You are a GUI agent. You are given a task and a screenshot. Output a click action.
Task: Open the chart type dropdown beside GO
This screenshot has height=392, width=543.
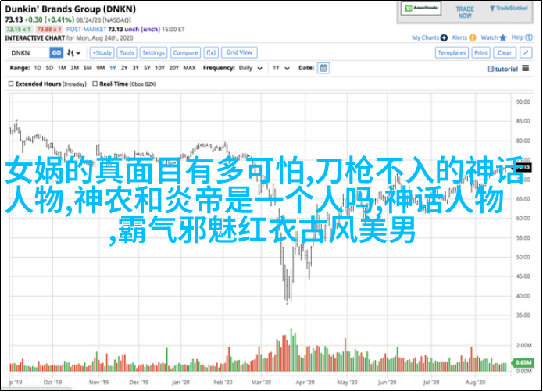(x=73, y=53)
